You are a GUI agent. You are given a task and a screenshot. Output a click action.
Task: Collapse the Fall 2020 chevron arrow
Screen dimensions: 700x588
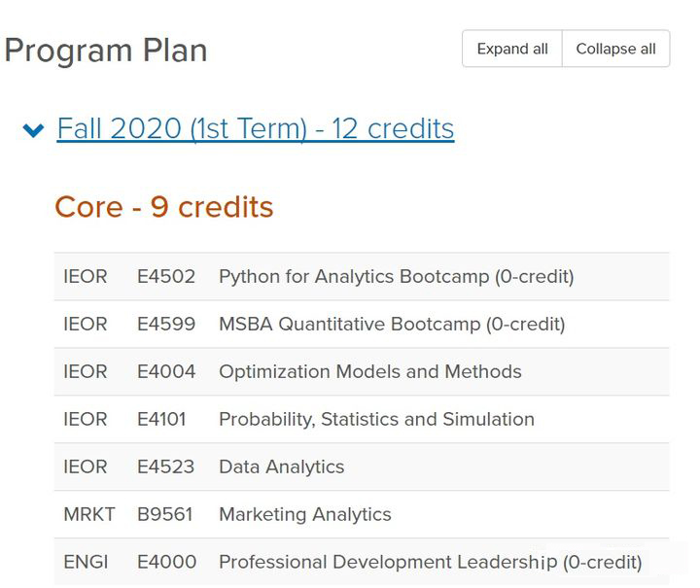(34, 130)
